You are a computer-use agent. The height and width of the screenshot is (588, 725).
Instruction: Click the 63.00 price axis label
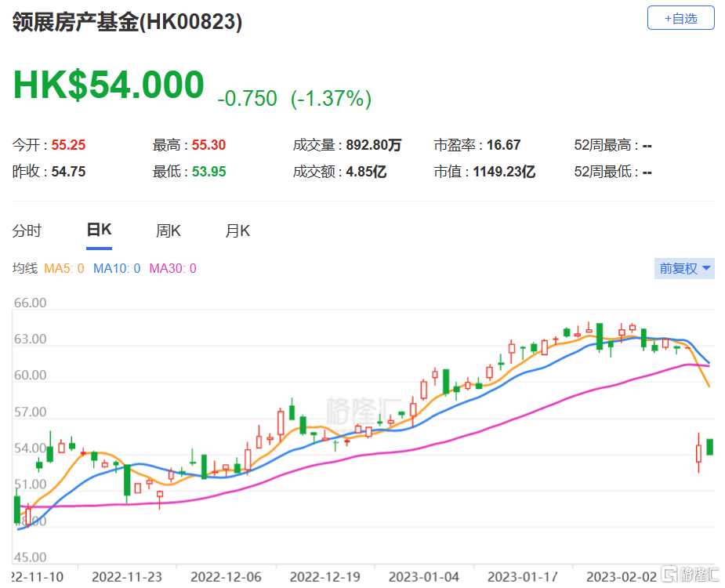(x=30, y=339)
